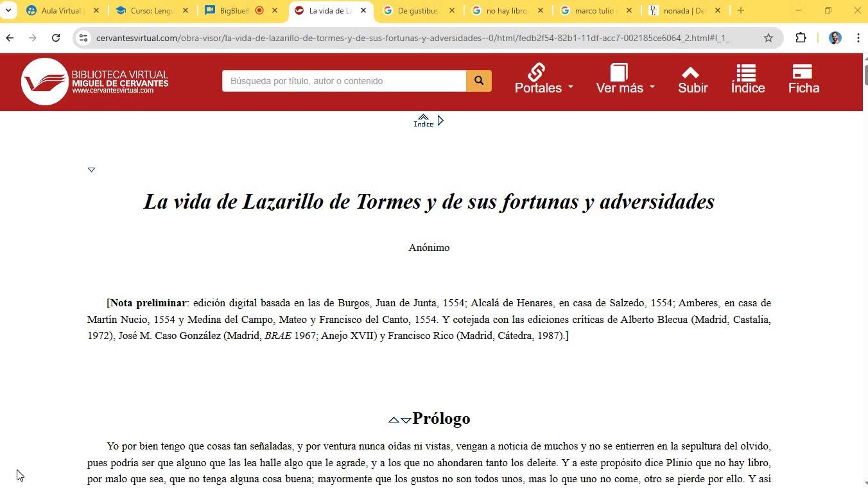This screenshot has height=488, width=868.
Task: Minimize the browser window
Action: tap(799, 10)
